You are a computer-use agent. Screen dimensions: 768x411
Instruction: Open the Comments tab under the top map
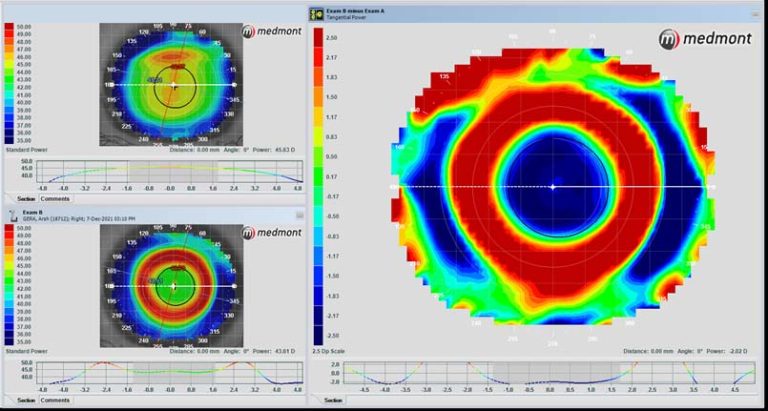click(x=55, y=198)
